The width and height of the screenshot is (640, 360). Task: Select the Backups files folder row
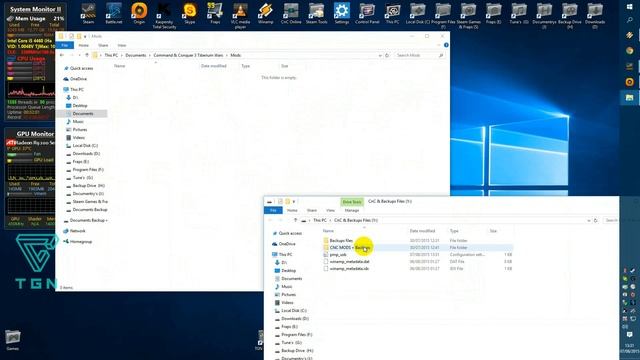(417, 241)
